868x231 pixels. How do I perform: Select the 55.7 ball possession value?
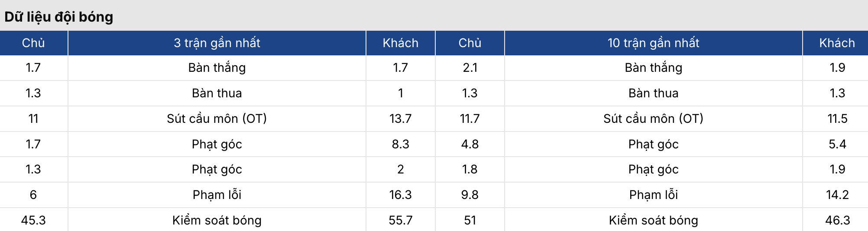point(400,220)
